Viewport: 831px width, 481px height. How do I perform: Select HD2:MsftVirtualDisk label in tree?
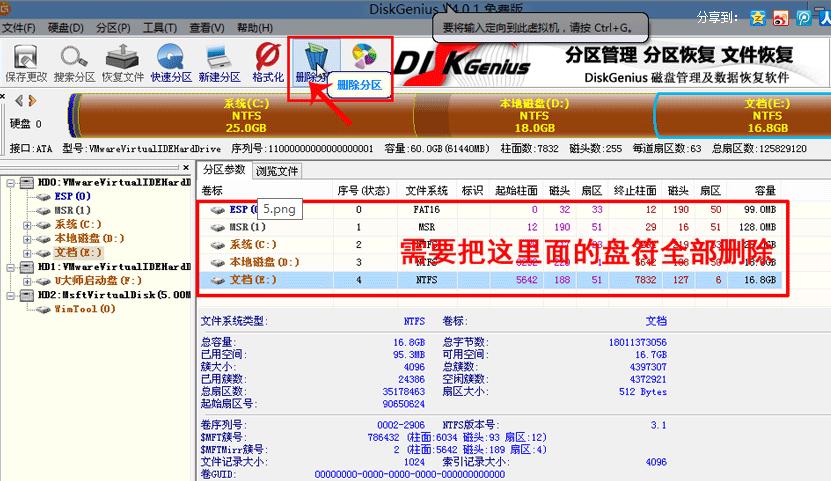pyautogui.click(x=114, y=295)
